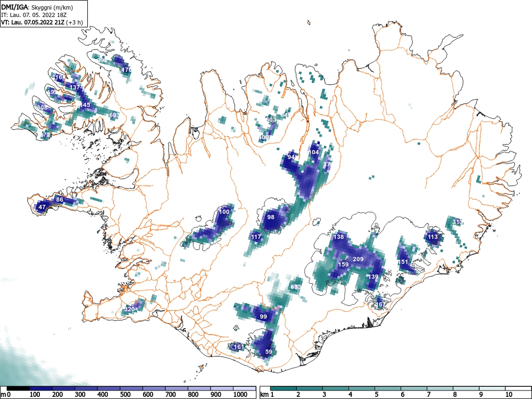Select the map value 308 in the Westfjords

coord(43,107)
